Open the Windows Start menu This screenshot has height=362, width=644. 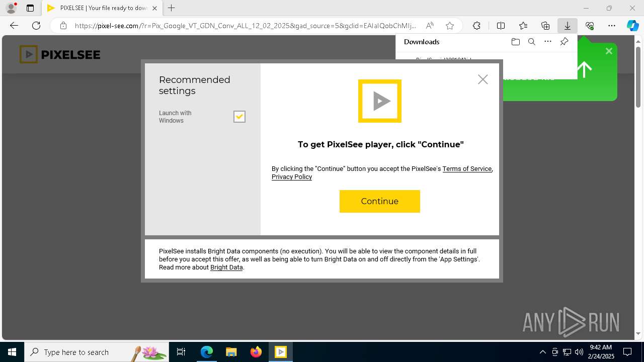[12, 352]
